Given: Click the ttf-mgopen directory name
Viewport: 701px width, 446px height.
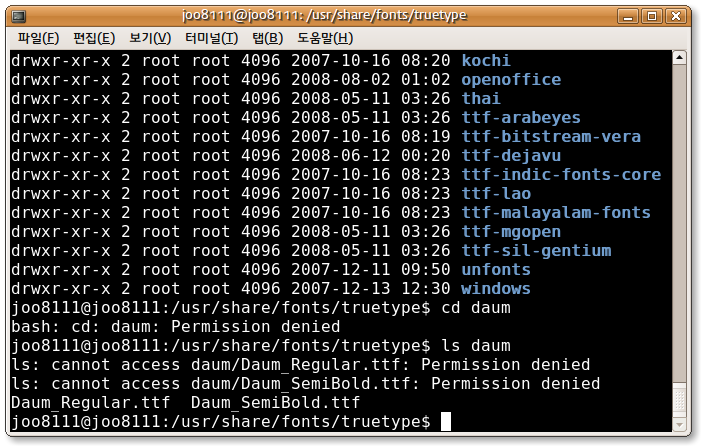Looking at the screenshot, I should 511,231.
